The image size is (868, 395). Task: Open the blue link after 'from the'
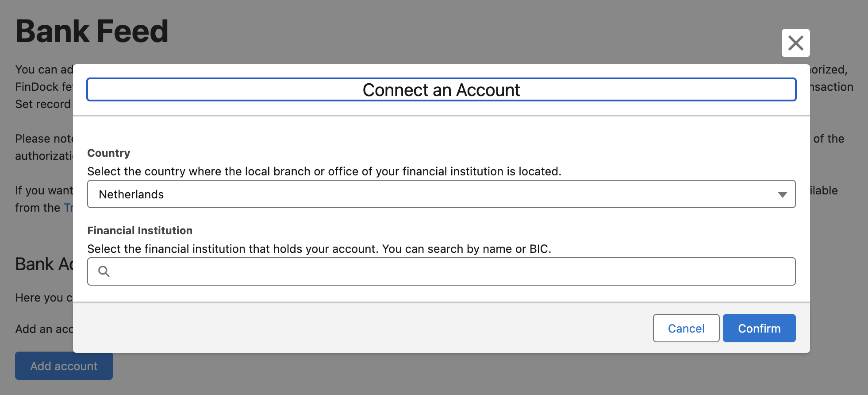click(69, 208)
